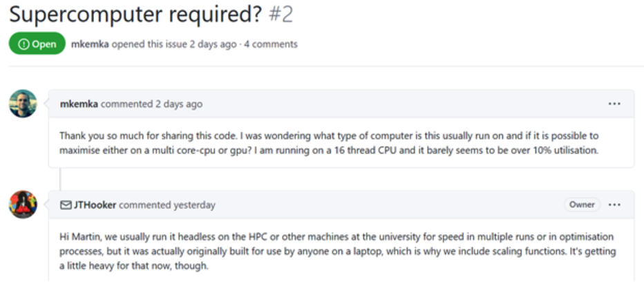Click the Owner badge on JTHooker's comment
Image resolution: width=644 pixels, height=284 pixels.
(x=581, y=205)
